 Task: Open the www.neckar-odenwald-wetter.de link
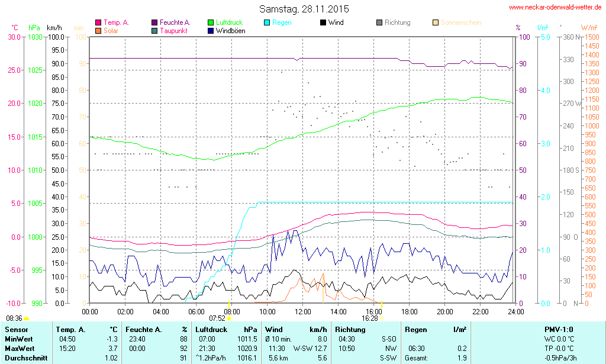(555, 8)
